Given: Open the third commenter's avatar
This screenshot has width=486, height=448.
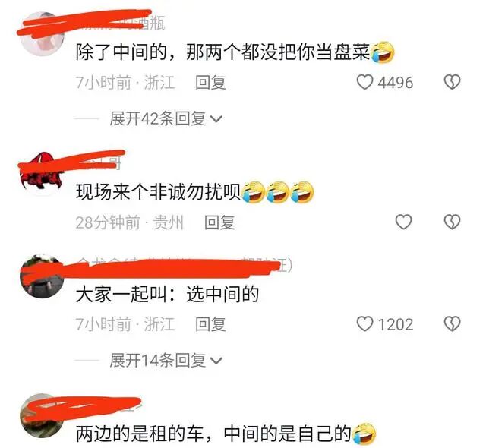Looking at the screenshot, I should pyautogui.click(x=43, y=276).
